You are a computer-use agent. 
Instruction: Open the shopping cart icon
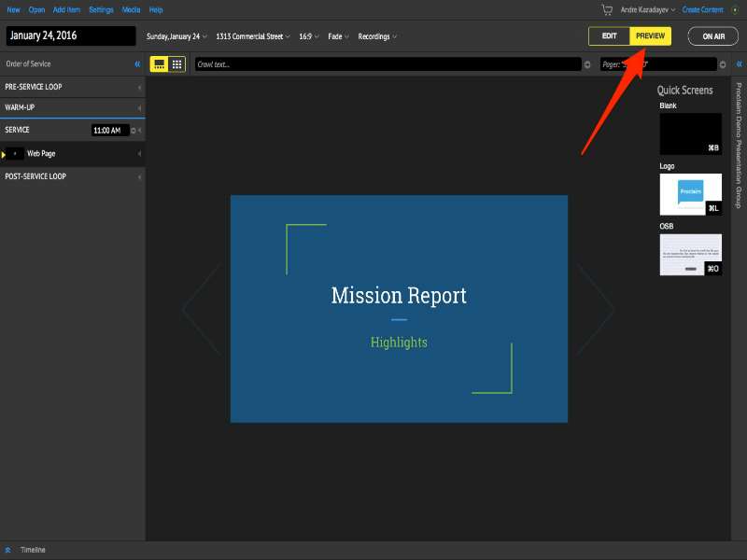coord(607,9)
